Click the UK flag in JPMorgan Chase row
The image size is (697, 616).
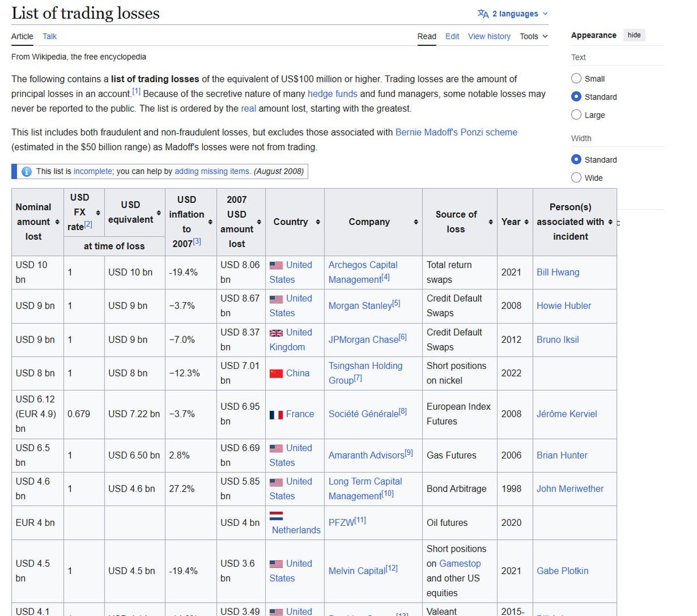(x=276, y=333)
